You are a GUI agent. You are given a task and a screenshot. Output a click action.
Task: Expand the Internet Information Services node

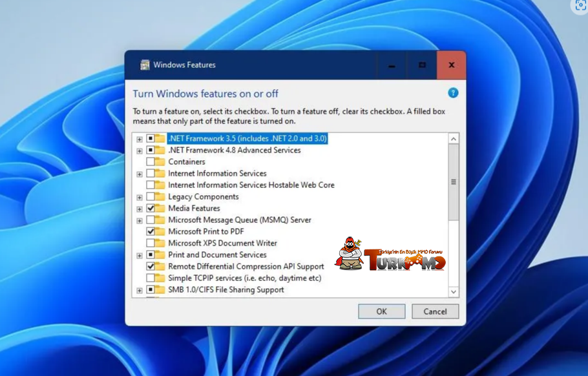click(140, 174)
